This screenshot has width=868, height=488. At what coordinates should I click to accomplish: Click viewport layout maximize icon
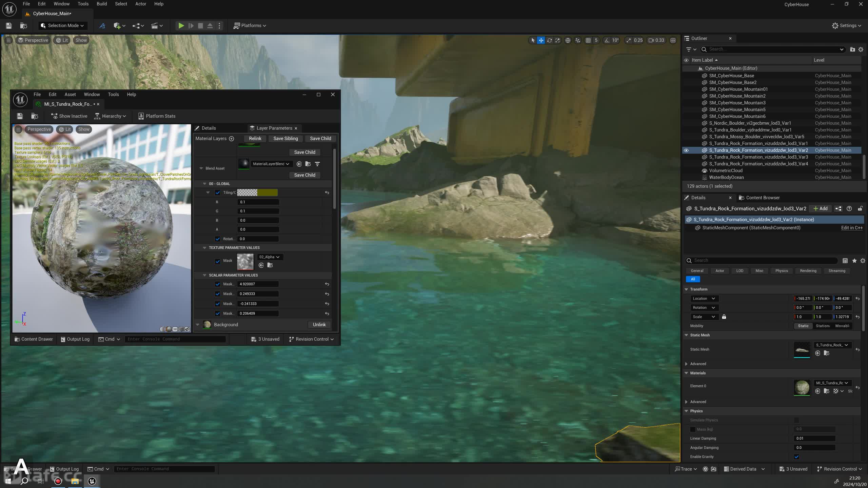point(673,40)
